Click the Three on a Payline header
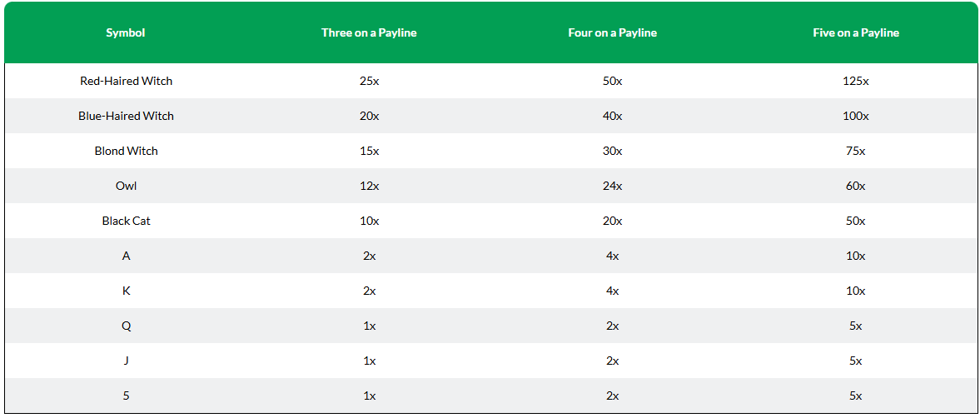The image size is (980, 418). [x=369, y=33]
